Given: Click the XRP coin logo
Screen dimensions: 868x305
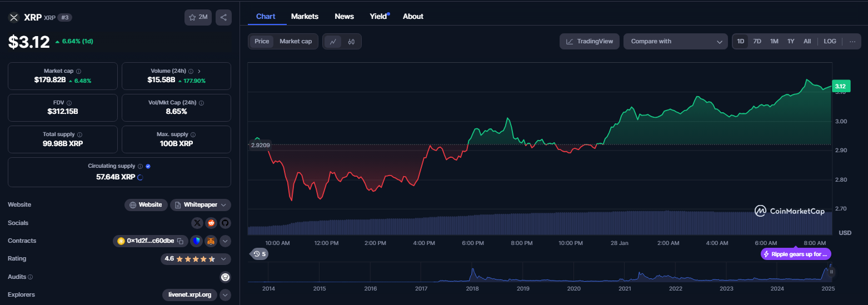Looking at the screenshot, I should (x=14, y=17).
